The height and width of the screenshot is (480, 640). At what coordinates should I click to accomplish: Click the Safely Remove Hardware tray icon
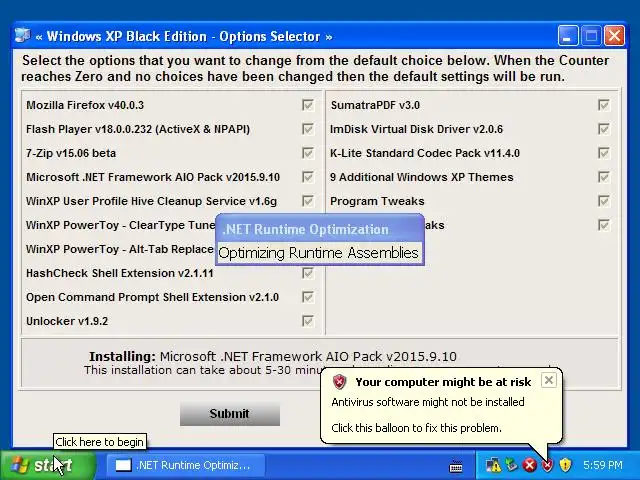click(511, 465)
